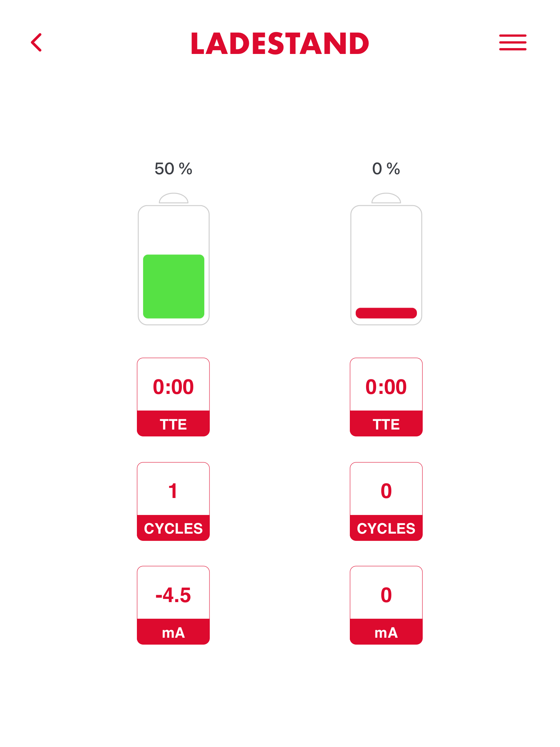
Task: Tap the red low-charge bar in right battery
Action: [x=386, y=313]
